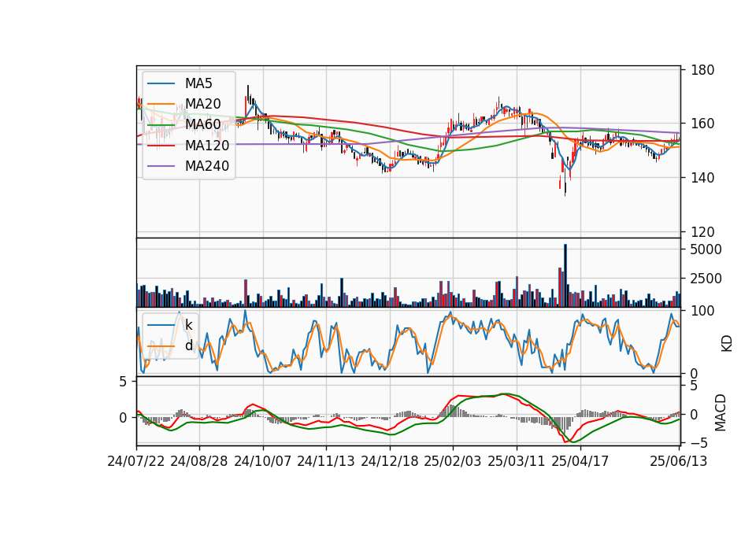This screenshot has height=543, width=756.
Task: Click the 24/12/18 date tick label
Action: pos(390,461)
